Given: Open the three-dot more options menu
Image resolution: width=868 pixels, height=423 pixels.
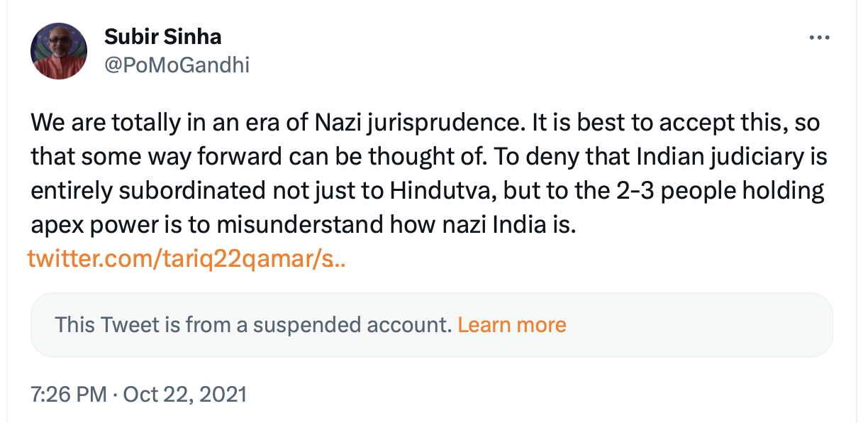Looking at the screenshot, I should point(819,38).
